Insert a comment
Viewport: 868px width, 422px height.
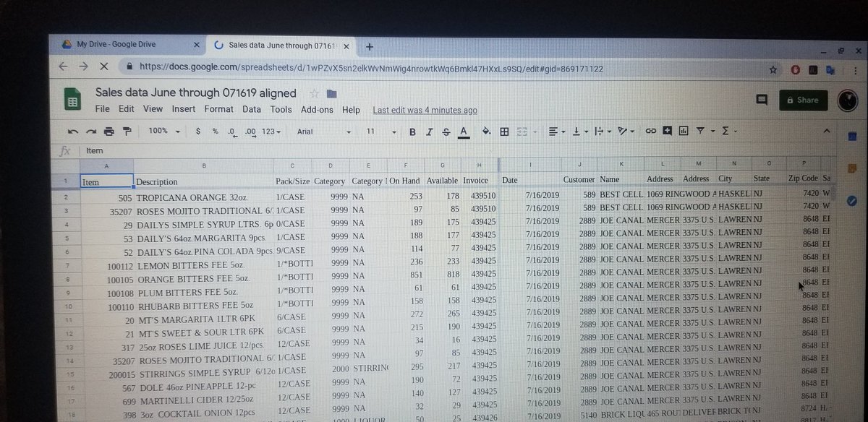point(666,131)
